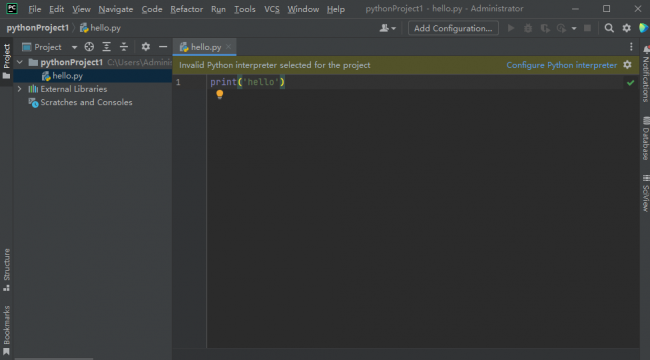Viewport: 650px width, 360px height.
Task: Click Run with Coverage icon
Action: pyautogui.click(x=545, y=28)
